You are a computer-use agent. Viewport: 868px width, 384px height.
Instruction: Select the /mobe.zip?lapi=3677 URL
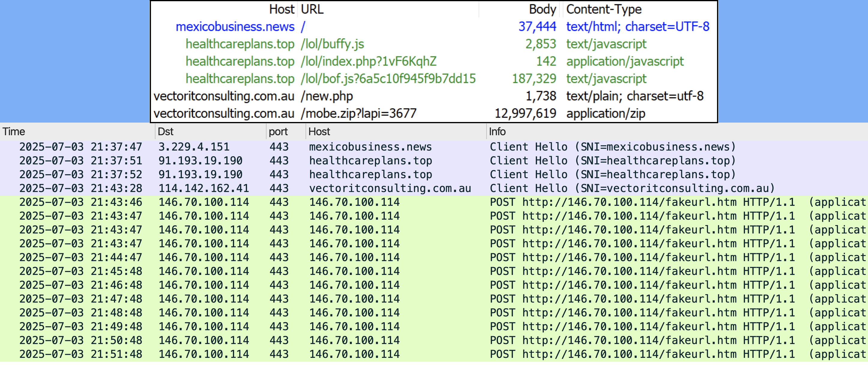coord(359,113)
